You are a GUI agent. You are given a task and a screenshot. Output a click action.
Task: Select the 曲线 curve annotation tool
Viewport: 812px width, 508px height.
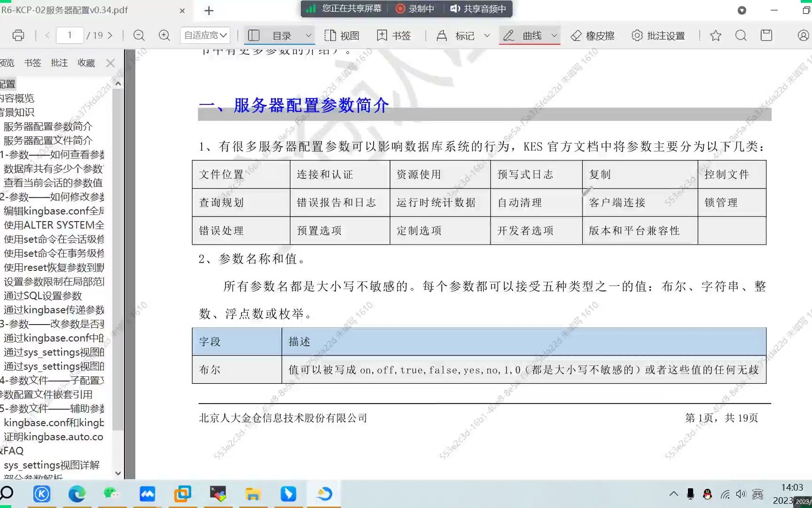tap(530, 35)
